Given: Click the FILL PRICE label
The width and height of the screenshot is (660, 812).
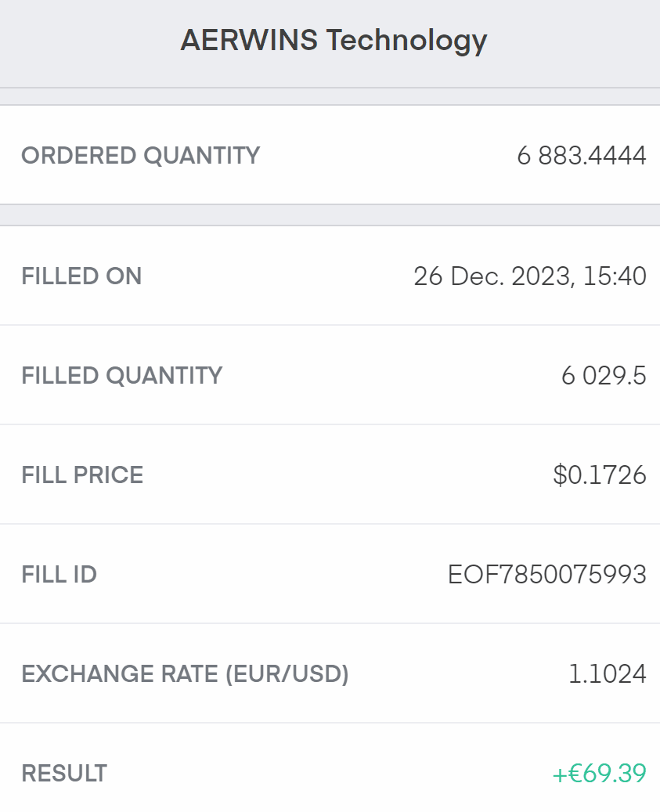Looking at the screenshot, I should coord(82,475).
